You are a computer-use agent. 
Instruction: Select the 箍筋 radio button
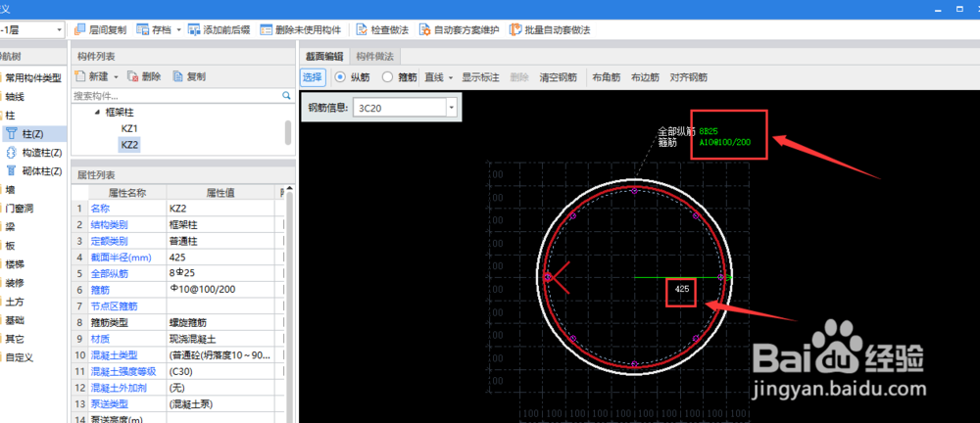pyautogui.click(x=387, y=77)
